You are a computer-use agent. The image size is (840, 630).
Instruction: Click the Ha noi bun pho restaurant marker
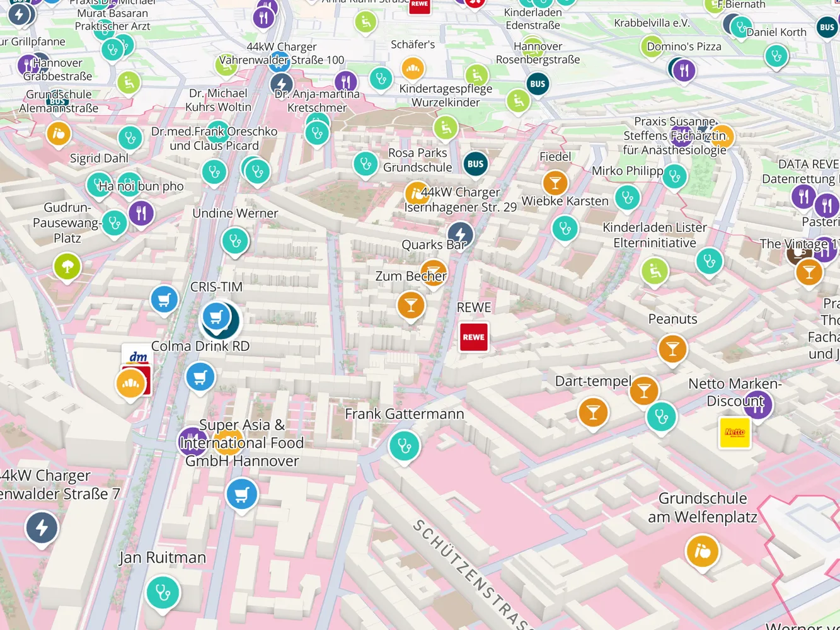[x=142, y=214]
